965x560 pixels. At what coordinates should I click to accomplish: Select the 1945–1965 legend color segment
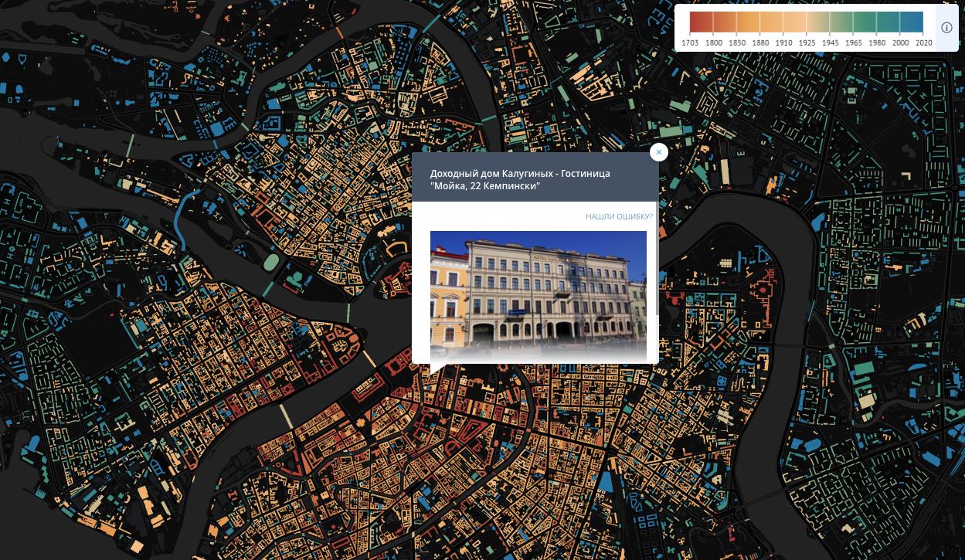pos(841,22)
